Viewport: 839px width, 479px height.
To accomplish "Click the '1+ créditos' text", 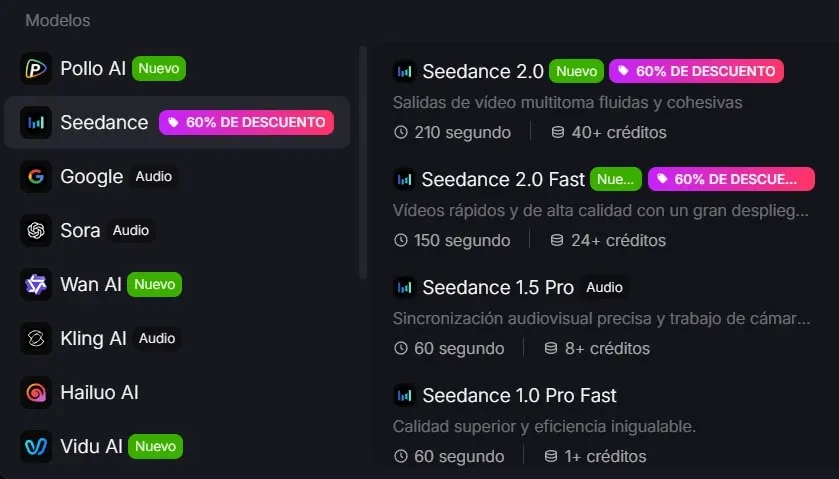I will click(605, 457).
